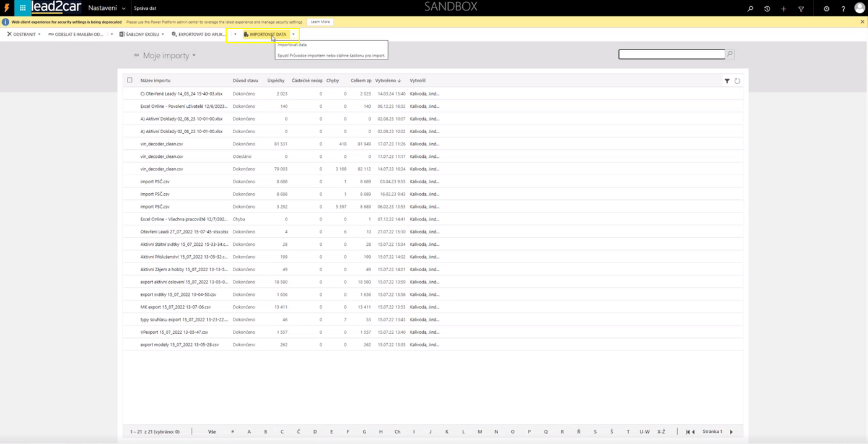Open the vin_decoder_clean.csv import with 81 531 successes

tap(162, 144)
